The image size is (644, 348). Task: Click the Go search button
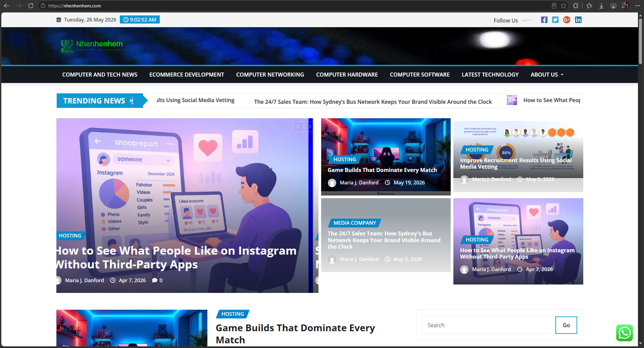click(566, 325)
